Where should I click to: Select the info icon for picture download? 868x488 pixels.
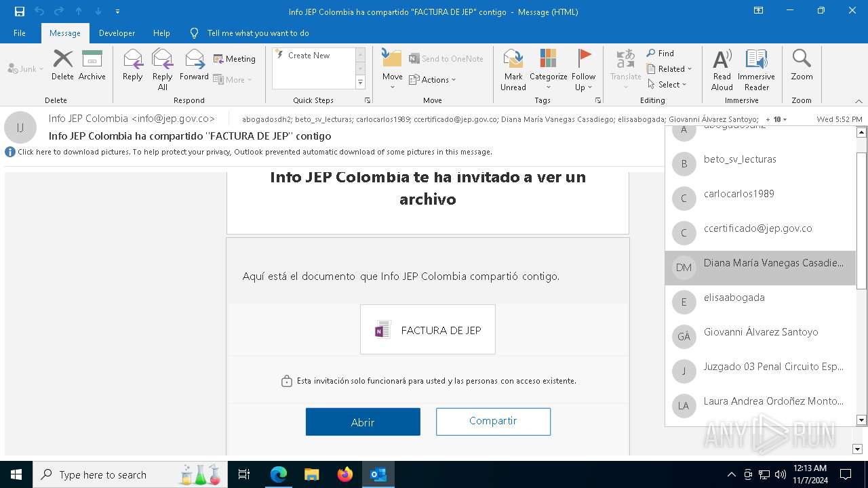coord(10,152)
